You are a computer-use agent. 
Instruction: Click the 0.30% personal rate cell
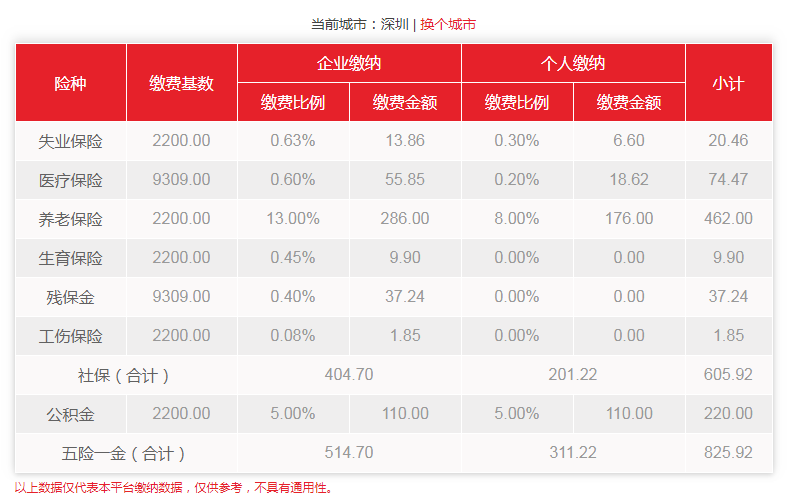[517, 141]
